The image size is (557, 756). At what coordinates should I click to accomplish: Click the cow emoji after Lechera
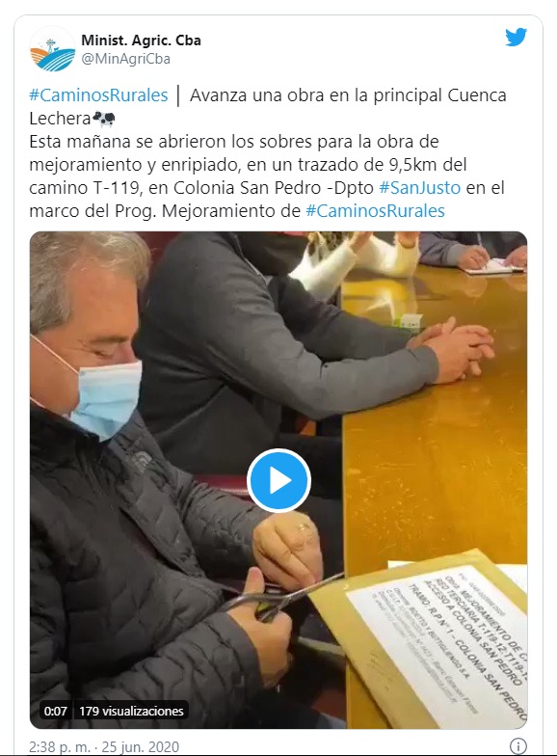point(104,118)
